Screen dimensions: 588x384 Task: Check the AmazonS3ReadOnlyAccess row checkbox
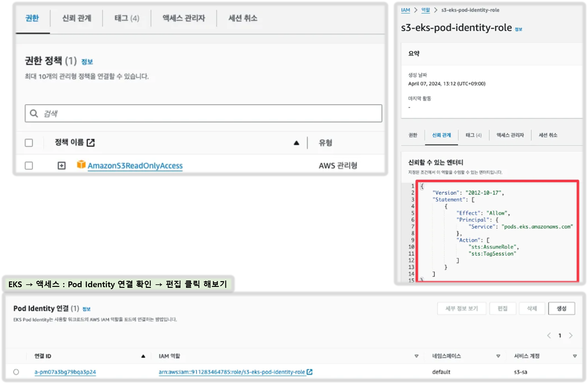[x=29, y=165]
